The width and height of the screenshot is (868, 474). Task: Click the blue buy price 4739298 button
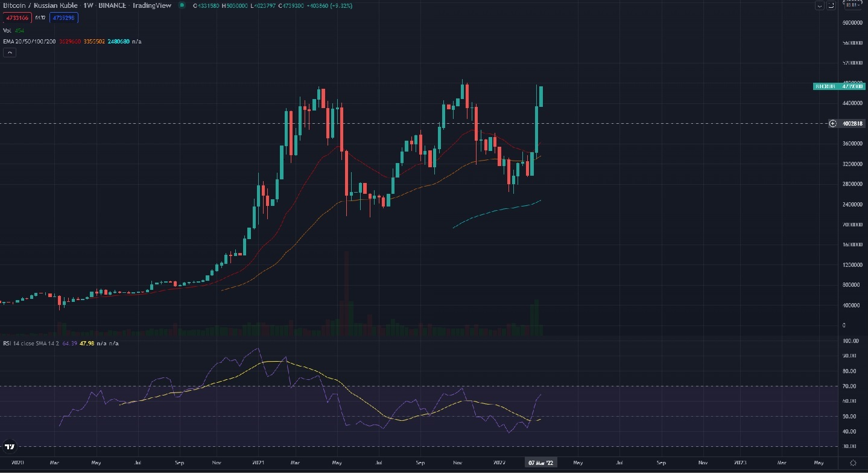point(65,18)
